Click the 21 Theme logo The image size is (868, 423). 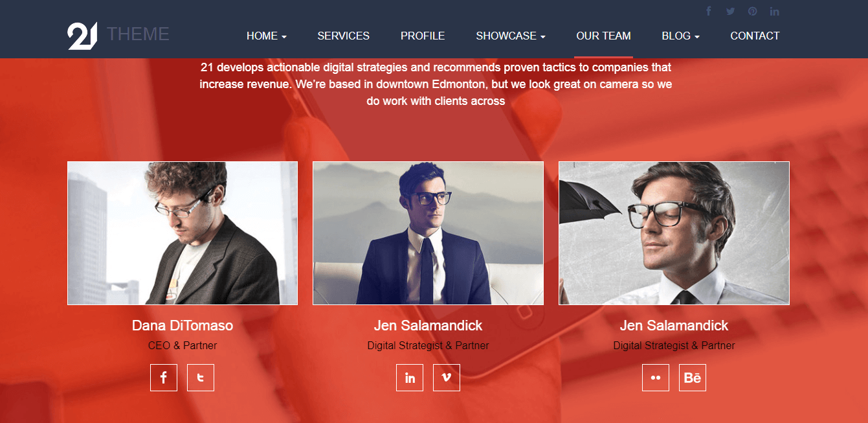118,35
